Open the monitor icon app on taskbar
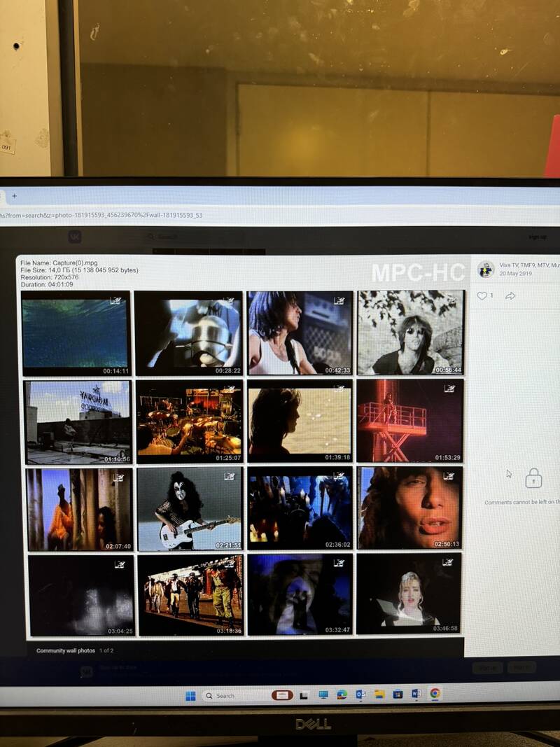560x747 pixels. (323, 694)
